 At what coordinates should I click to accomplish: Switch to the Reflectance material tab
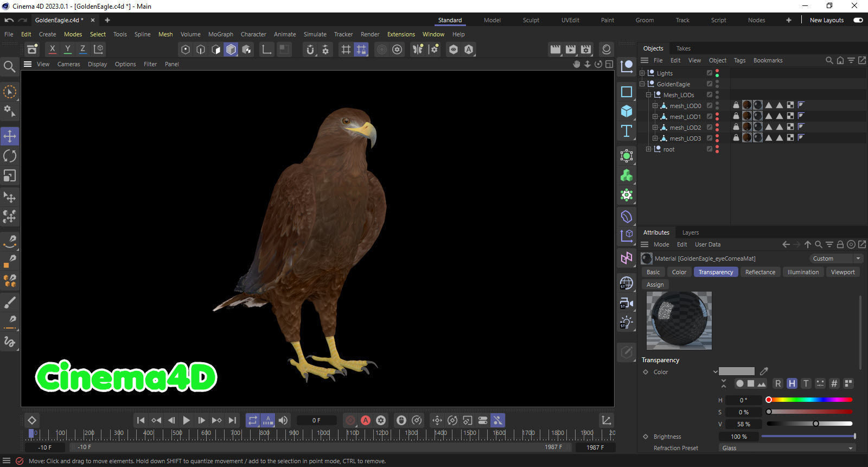click(x=759, y=272)
